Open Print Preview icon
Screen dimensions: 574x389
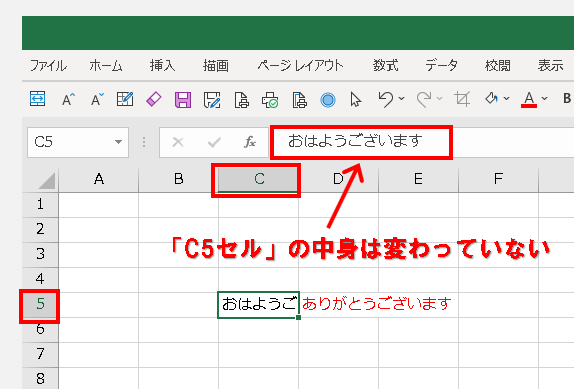tap(241, 100)
